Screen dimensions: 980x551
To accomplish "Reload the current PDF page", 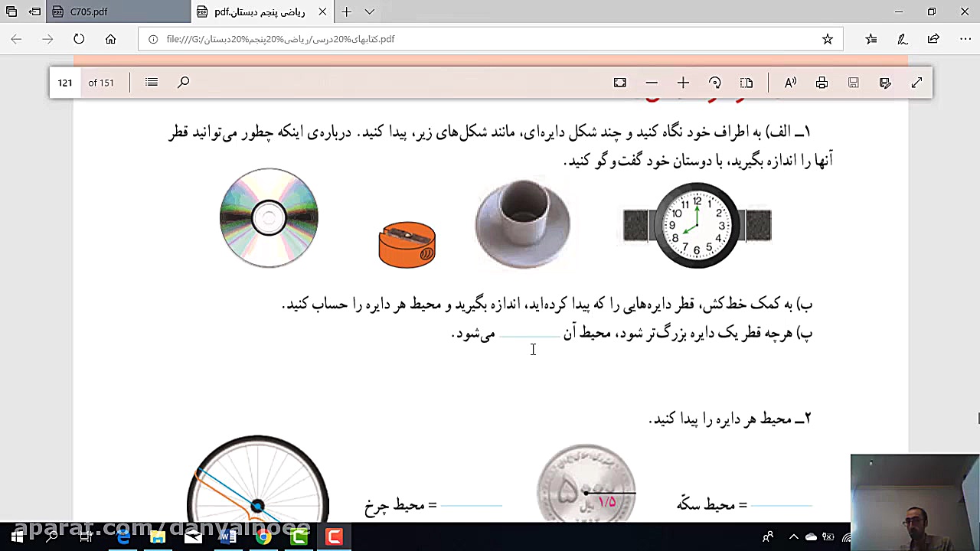I will click(79, 39).
